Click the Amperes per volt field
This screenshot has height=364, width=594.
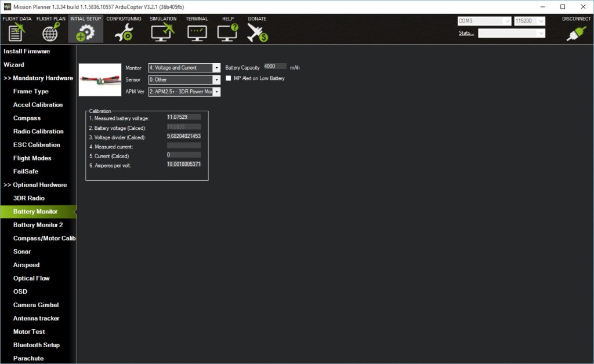(x=184, y=164)
